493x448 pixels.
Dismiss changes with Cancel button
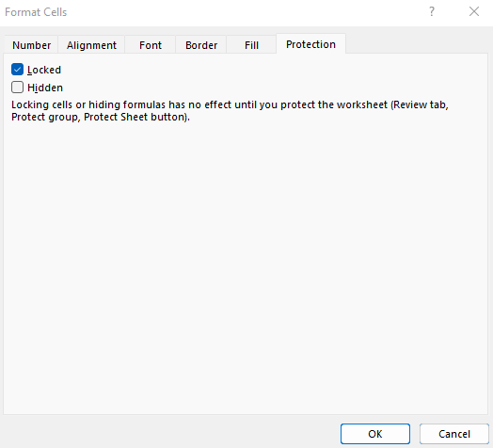pos(454,434)
